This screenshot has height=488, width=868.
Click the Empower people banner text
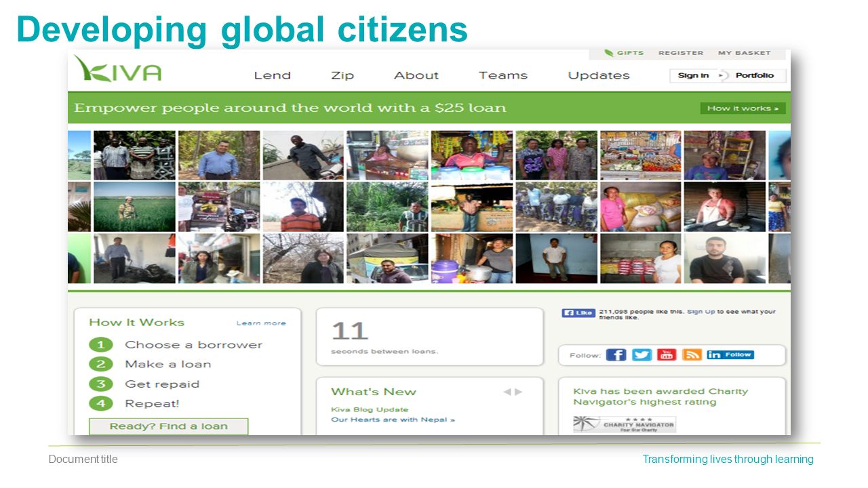[290, 108]
